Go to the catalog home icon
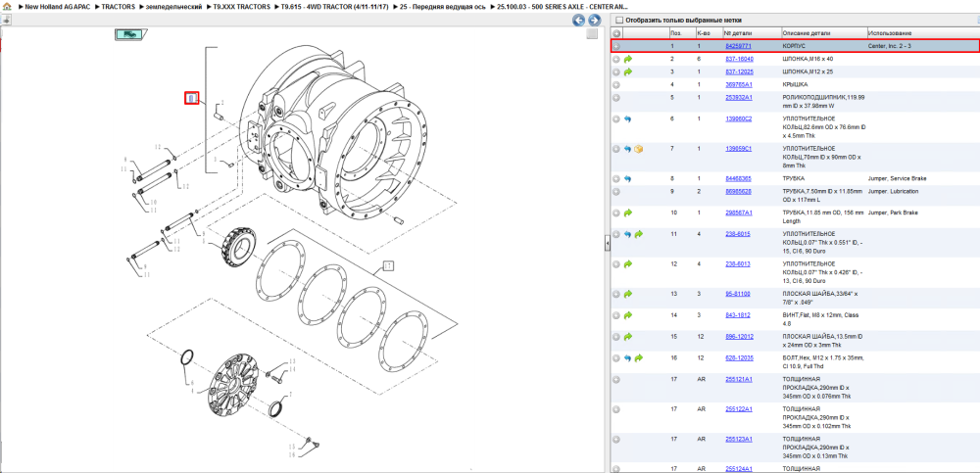980x473 pixels. tap(7, 6)
